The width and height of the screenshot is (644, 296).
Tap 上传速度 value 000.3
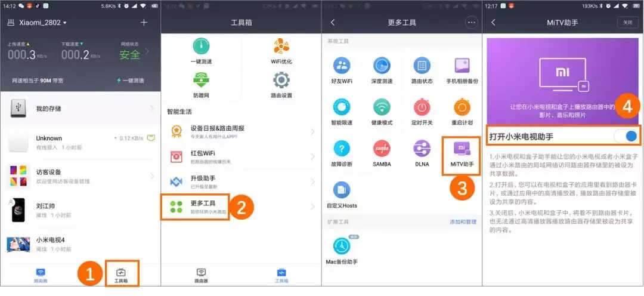click(x=21, y=55)
